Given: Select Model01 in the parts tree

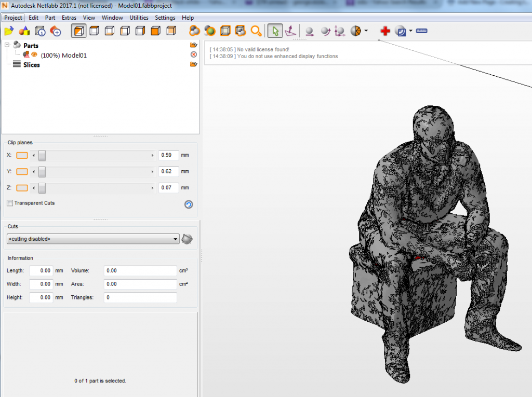Looking at the screenshot, I should pyautogui.click(x=64, y=55).
